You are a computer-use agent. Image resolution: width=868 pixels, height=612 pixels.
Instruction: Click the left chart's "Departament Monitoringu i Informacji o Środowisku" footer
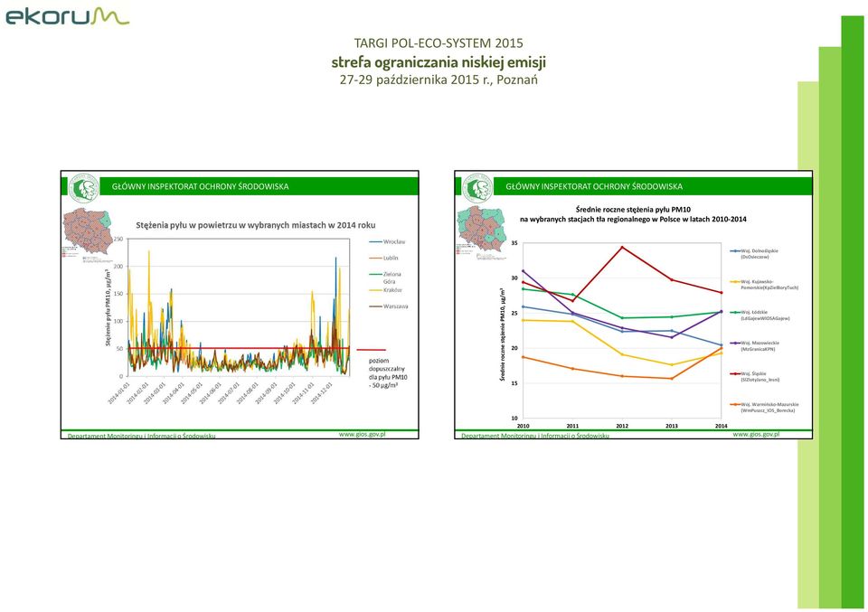141,436
